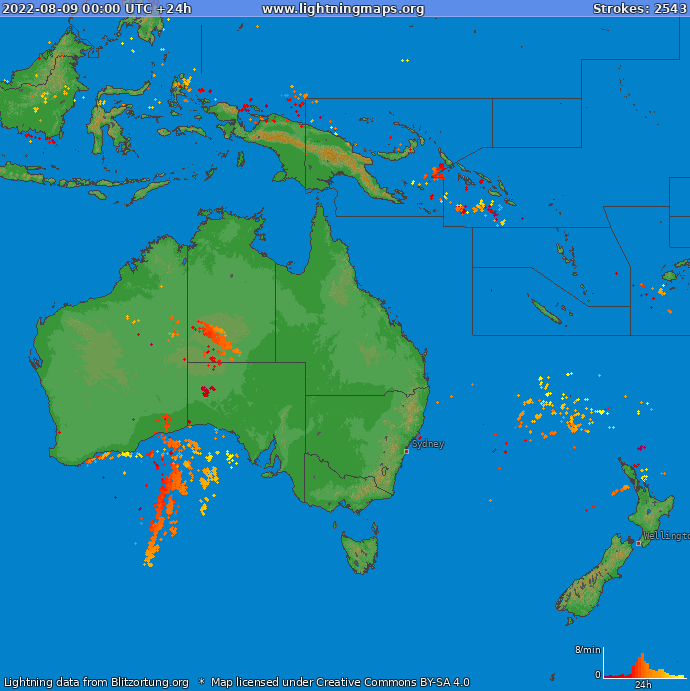The width and height of the screenshot is (690, 691).
Task: Click the 24h label under the histogram
Action: click(643, 685)
